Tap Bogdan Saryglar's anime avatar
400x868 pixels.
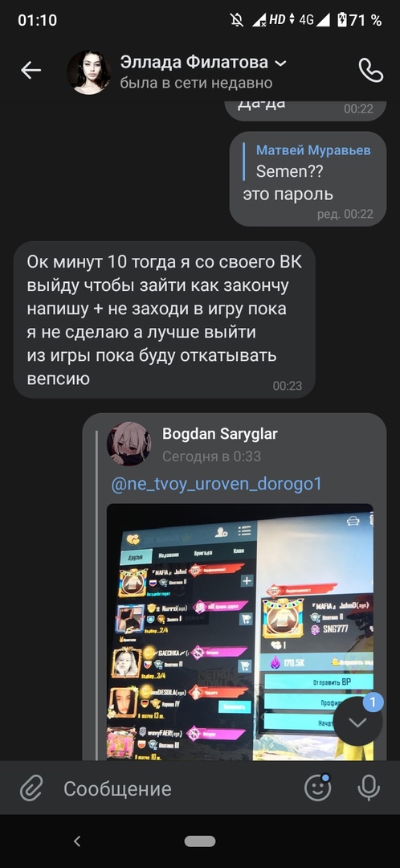[x=129, y=444]
